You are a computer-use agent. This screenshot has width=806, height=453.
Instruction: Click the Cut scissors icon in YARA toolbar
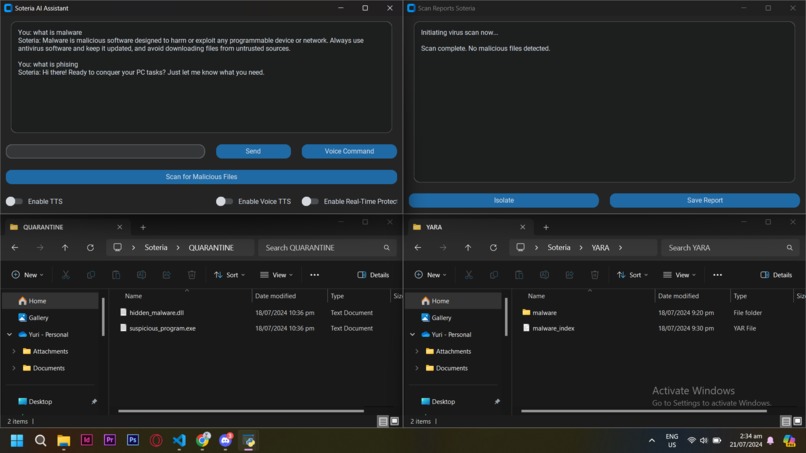pos(469,275)
